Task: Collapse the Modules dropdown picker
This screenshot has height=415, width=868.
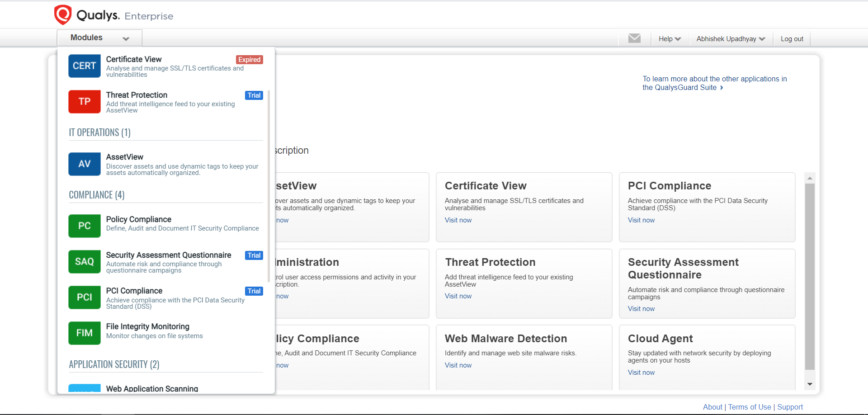Action: pos(99,38)
